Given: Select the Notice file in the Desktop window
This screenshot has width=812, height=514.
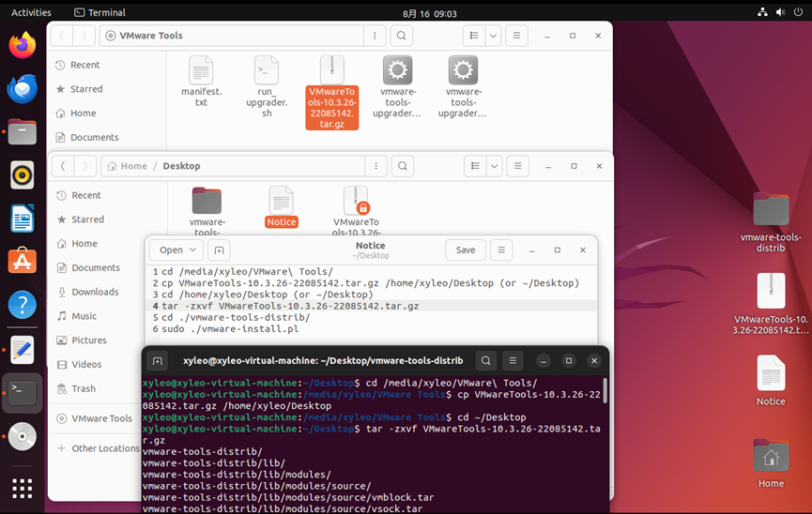Looking at the screenshot, I should pos(282,207).
